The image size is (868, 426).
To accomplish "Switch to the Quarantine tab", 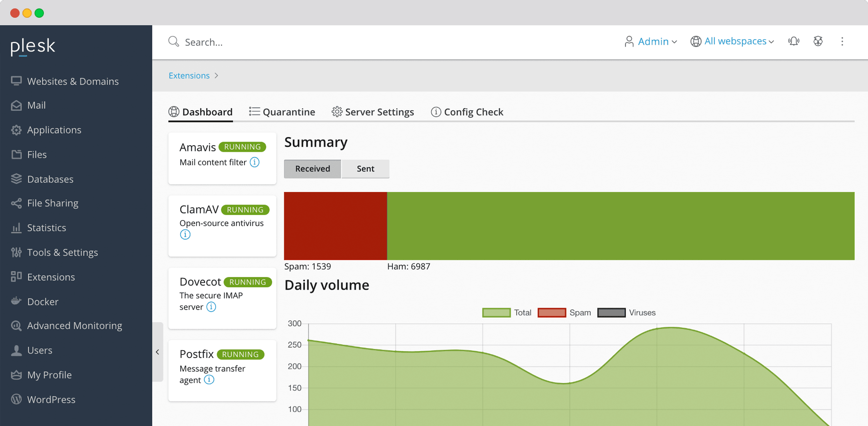I will [282, 112].
